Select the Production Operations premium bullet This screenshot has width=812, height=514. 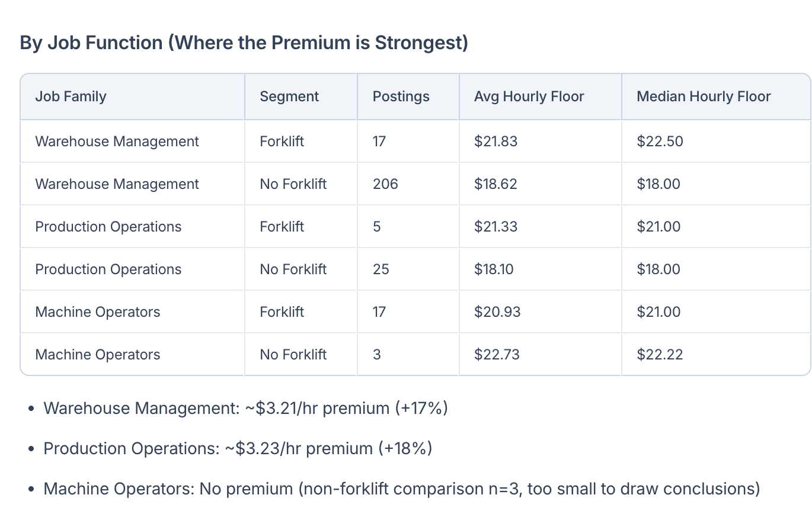238,448
